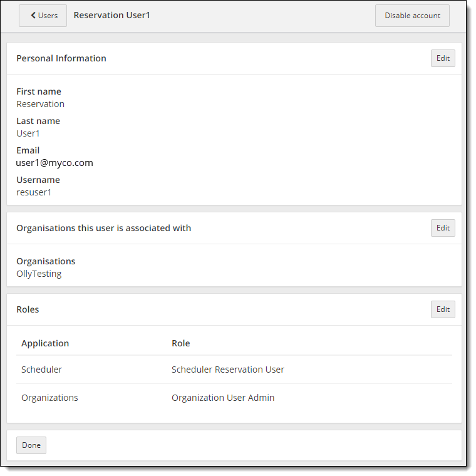476x476 pixels.
Task: Click the last name value User1
Action: tap(28, 133)
